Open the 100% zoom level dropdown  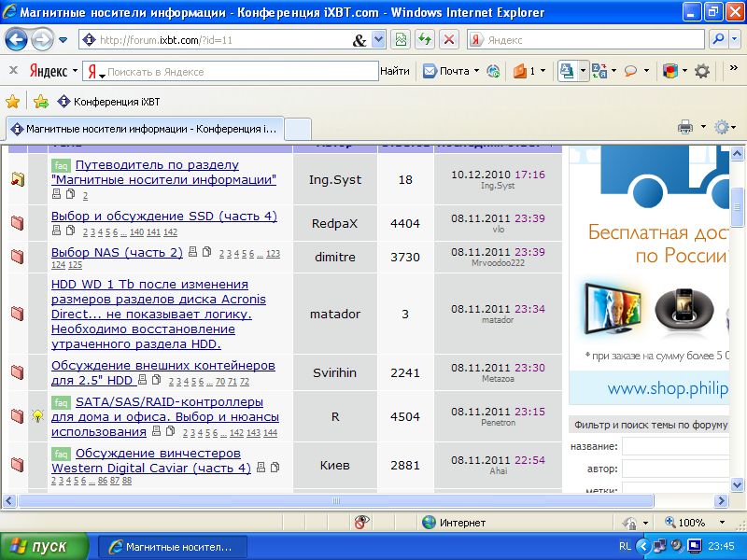722,523
